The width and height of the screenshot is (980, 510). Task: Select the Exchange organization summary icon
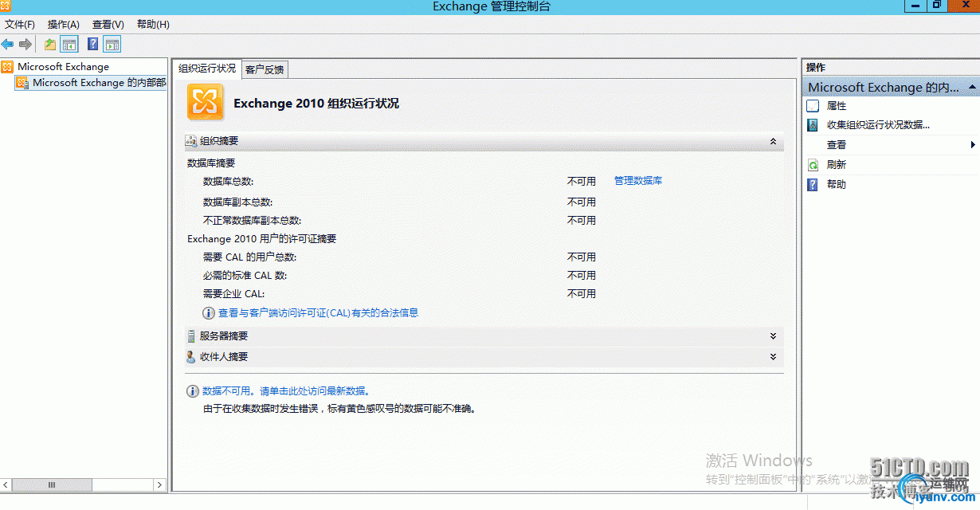[205, 103]
